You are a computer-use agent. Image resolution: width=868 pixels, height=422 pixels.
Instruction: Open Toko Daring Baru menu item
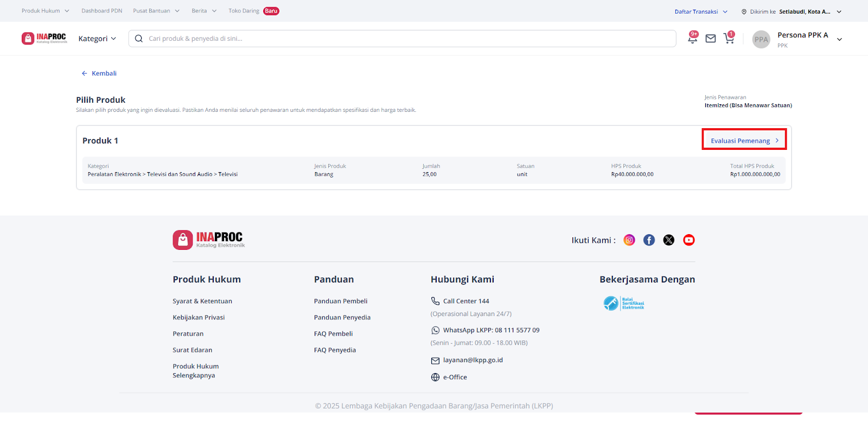(254, 11)
